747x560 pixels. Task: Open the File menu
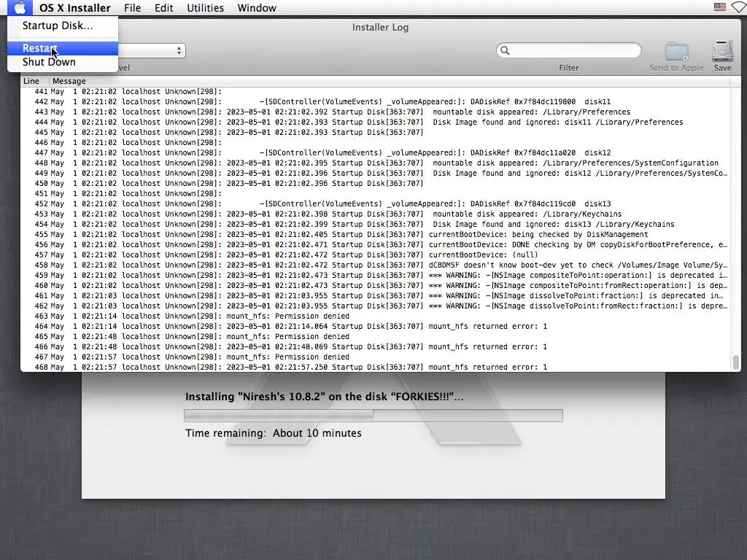pyautogui.click(x=132, y=7)
